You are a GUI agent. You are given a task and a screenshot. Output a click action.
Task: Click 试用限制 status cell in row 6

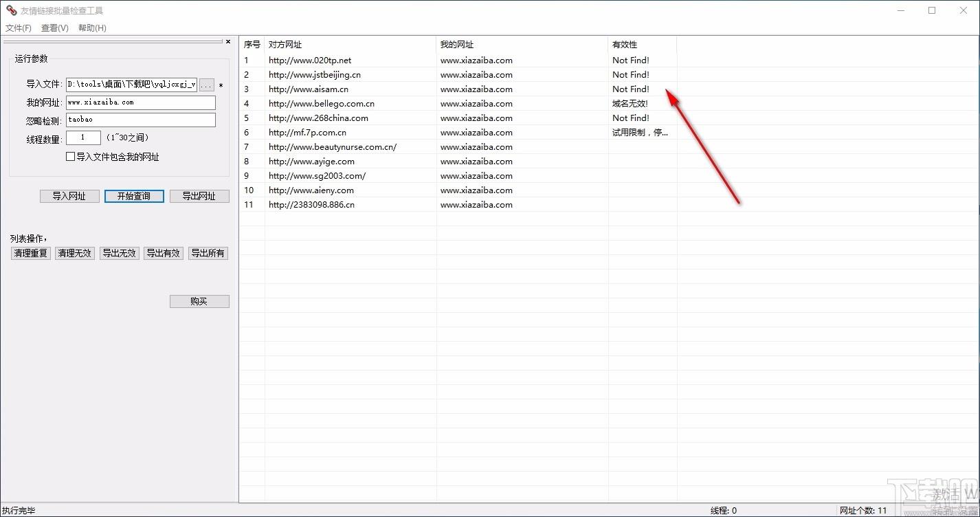tap(640, 133)
